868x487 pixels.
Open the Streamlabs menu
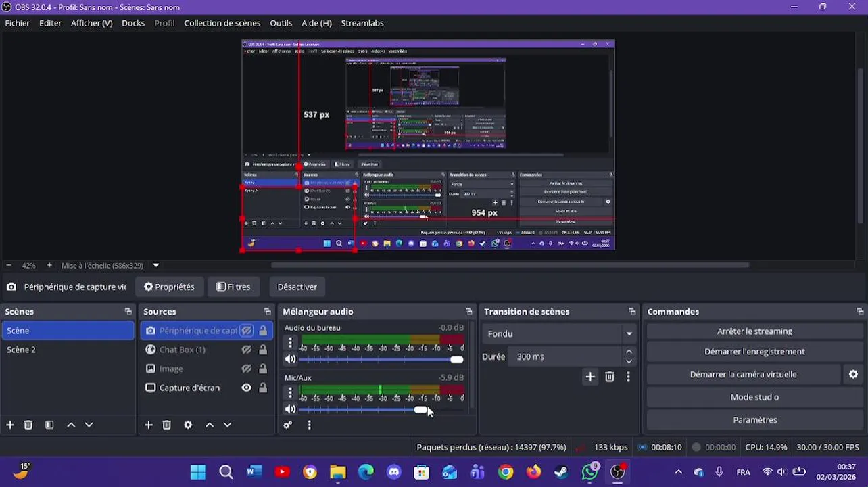(x=362, y=23)
